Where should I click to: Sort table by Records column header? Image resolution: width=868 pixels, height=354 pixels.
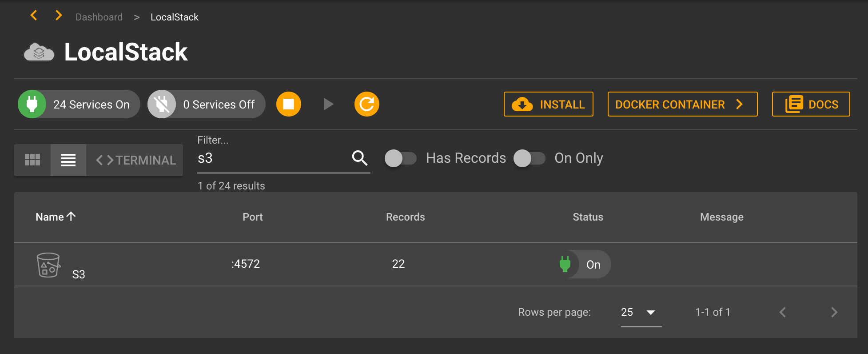point(406,217)
